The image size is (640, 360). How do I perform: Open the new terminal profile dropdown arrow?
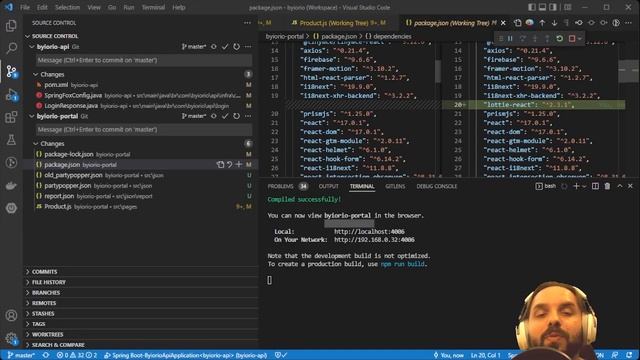point(584,186)
